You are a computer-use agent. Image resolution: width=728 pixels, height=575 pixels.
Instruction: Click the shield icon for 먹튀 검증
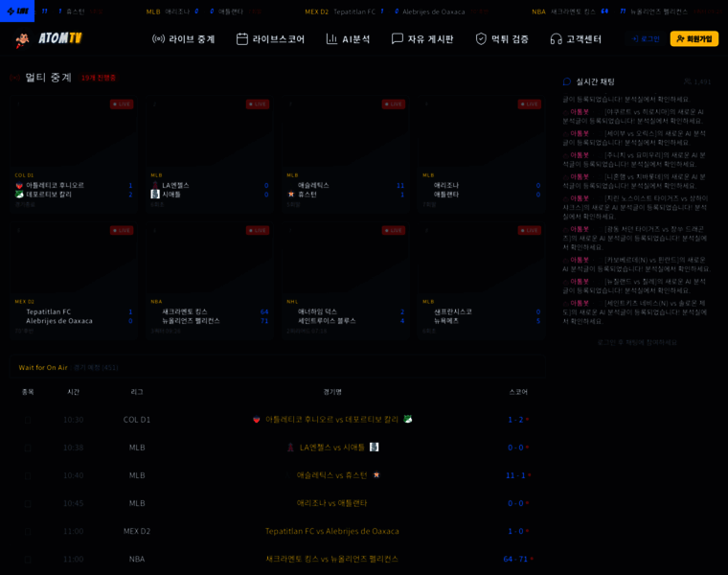point(481,39)
